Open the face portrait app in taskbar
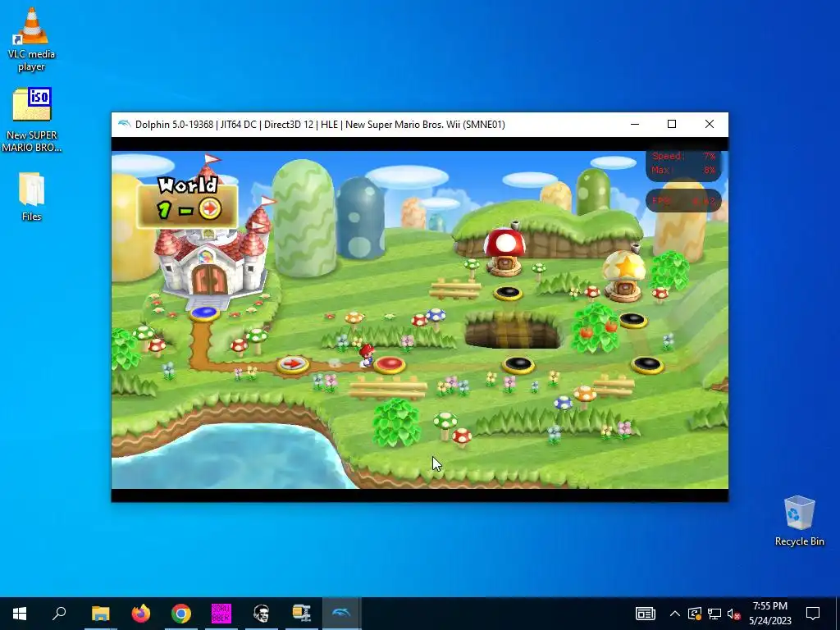The height and width of the screenshot is (630, 840). tap(262, 614)
